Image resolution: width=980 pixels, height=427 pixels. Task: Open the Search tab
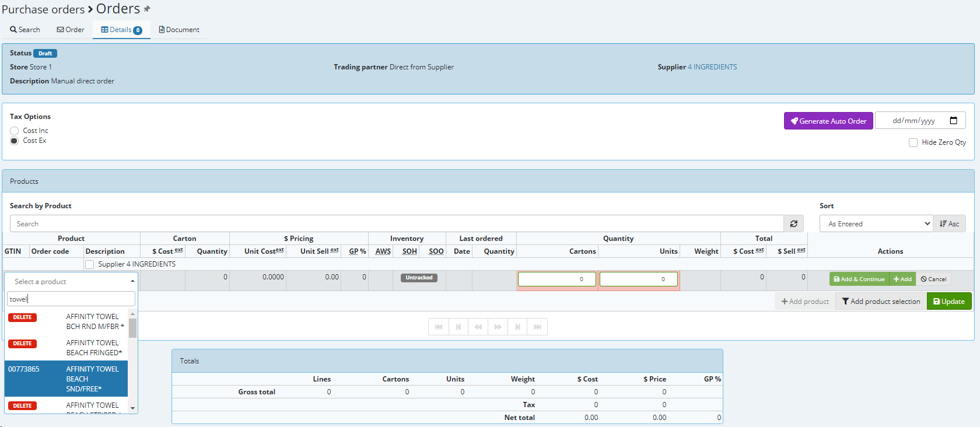pyautogui.click(x=25, y=30)
